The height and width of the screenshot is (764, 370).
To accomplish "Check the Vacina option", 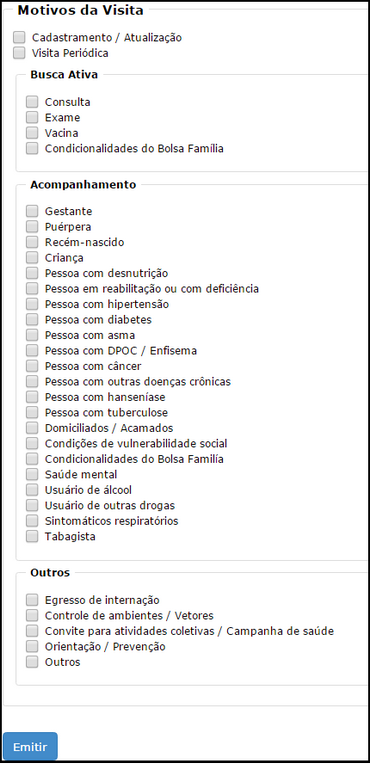I will (32, 133).
